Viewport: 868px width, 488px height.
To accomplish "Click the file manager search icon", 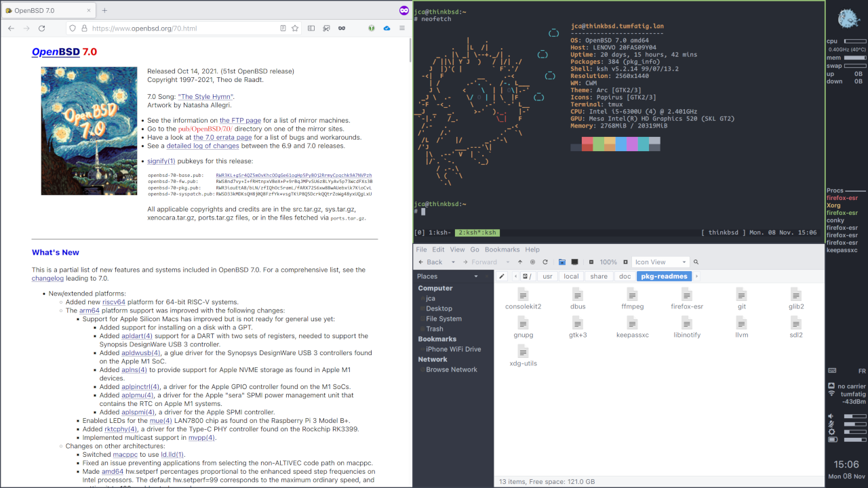I will pyautogui.click(x=696, y=262).
